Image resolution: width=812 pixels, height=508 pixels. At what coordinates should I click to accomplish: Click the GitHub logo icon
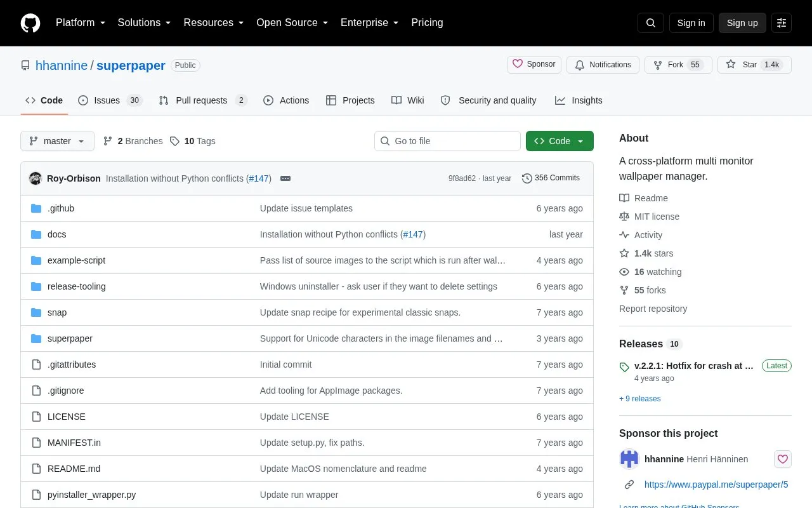[x=30, y=23]
